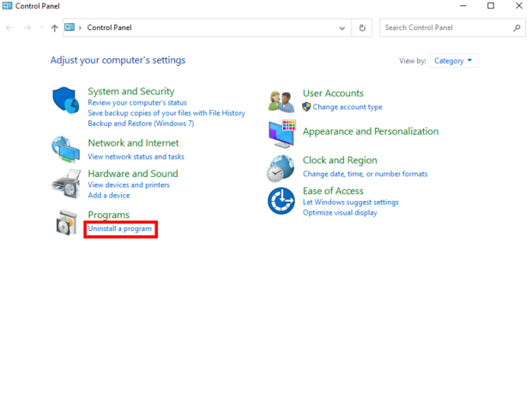Refresh the Control Panel address bar

362,27
